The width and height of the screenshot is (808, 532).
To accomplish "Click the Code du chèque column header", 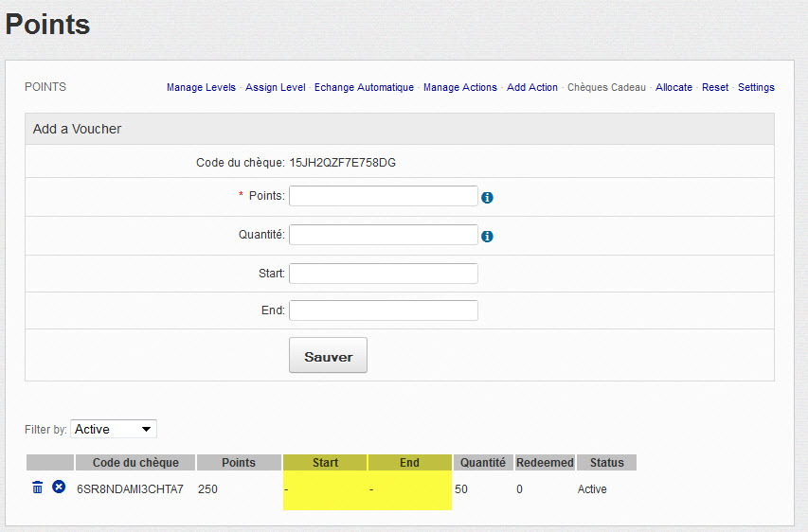I will [x=135, y=463].
